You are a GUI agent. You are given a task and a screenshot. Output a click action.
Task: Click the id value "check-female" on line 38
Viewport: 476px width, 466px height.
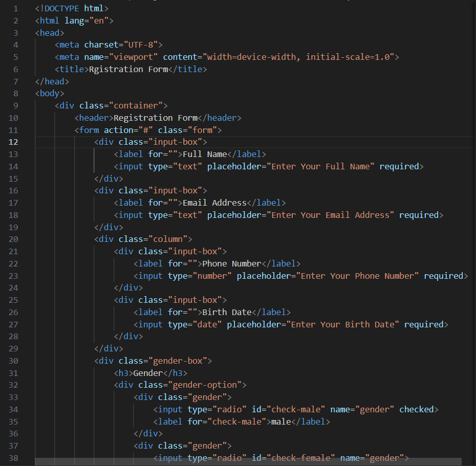click(301, 458)
